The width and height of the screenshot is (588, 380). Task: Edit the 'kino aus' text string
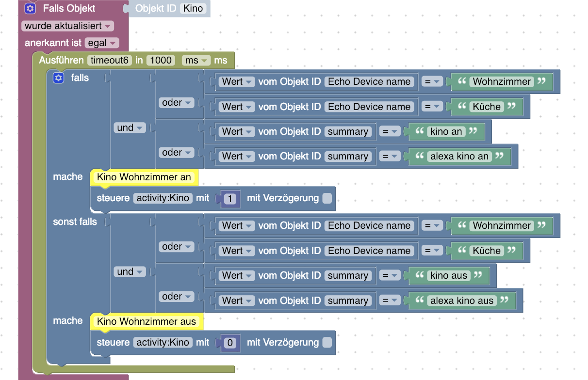[449, 276]
